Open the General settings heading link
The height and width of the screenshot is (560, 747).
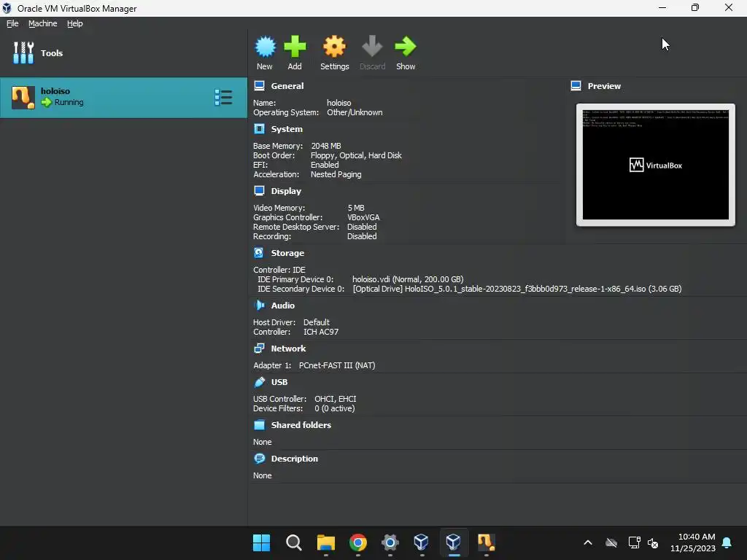287,86
